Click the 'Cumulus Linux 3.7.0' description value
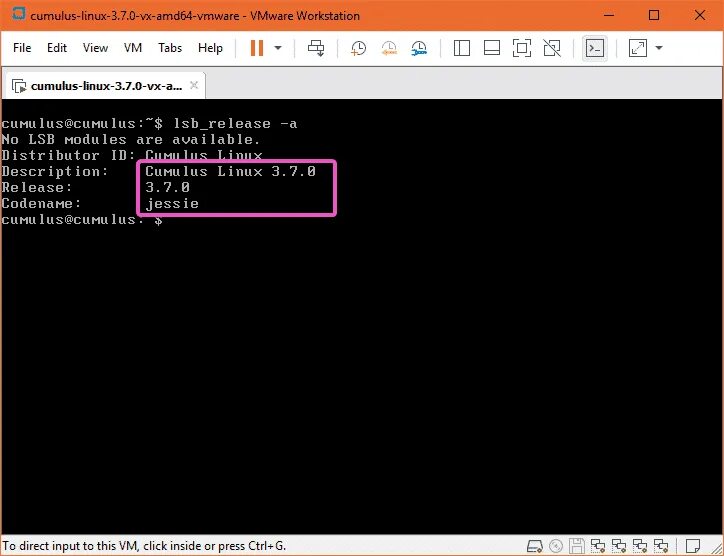The height and width of the screenshot is (556, 724). [x=230, y=171]
